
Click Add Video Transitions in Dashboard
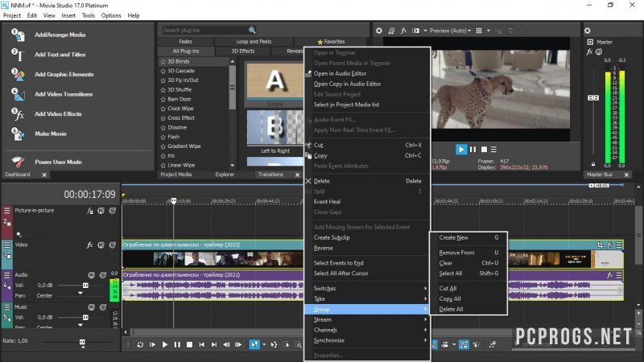pyautogui.click(x=64, y=94)
